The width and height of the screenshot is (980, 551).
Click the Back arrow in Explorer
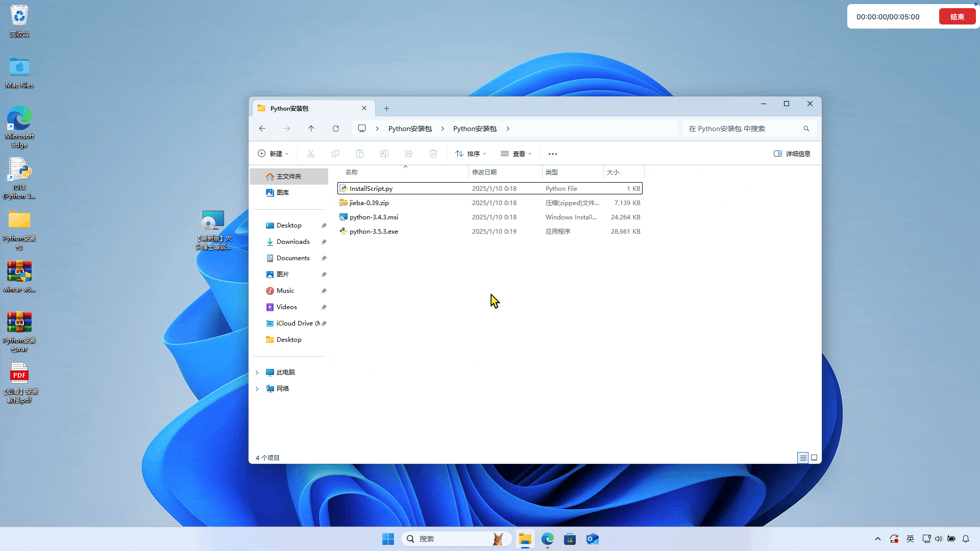[262, 129]
